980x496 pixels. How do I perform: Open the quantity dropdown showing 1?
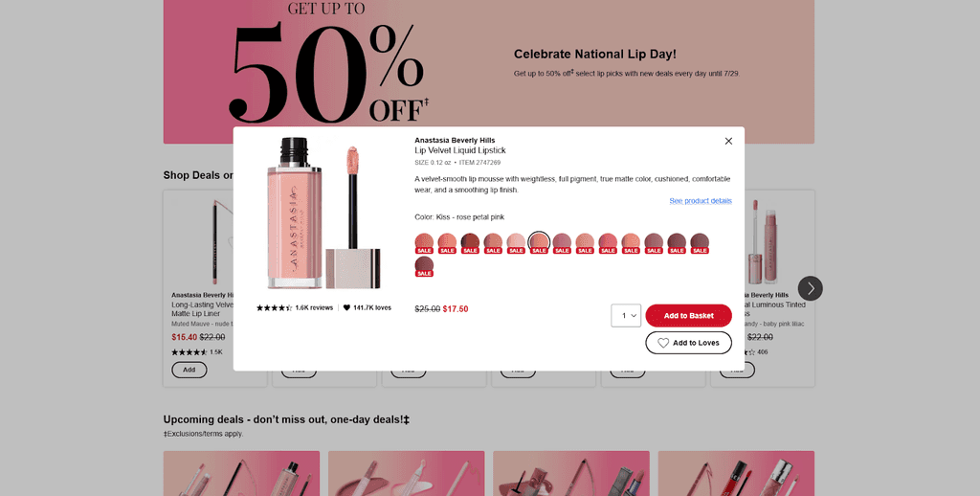coord(626,315)
